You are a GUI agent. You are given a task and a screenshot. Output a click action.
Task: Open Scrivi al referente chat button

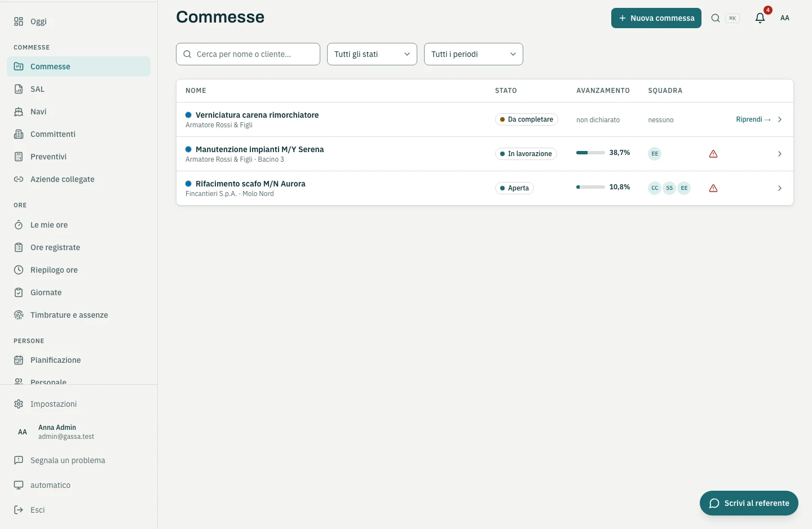749,503
